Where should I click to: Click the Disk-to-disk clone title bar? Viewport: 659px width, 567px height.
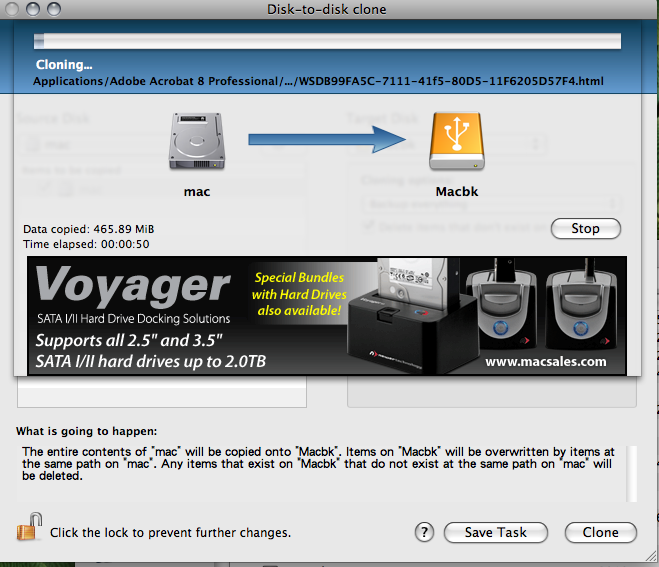point(327,9)
